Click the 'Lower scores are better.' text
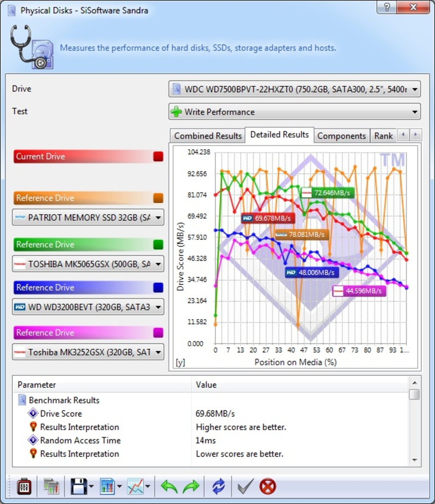Screen dimensions: 435x504 point(240,454)
